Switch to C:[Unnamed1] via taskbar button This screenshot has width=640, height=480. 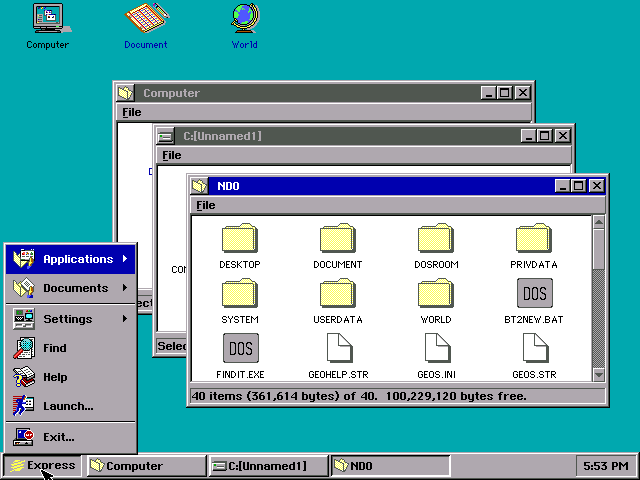pyautogui.click(x=269, y=466)
